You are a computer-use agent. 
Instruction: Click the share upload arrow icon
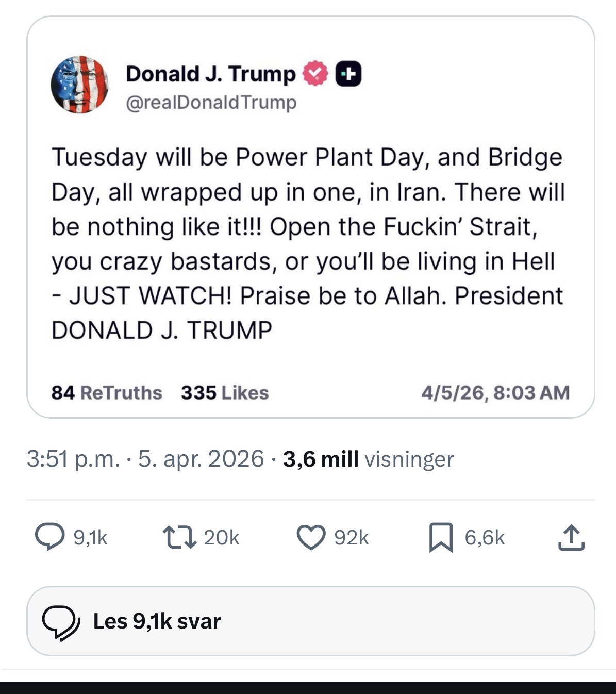571,537
